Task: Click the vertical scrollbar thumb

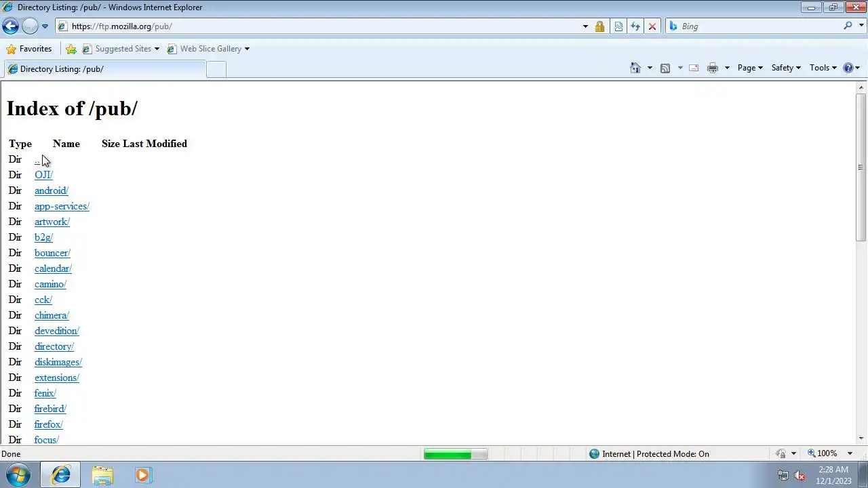Action: click(x=861, y=167)
